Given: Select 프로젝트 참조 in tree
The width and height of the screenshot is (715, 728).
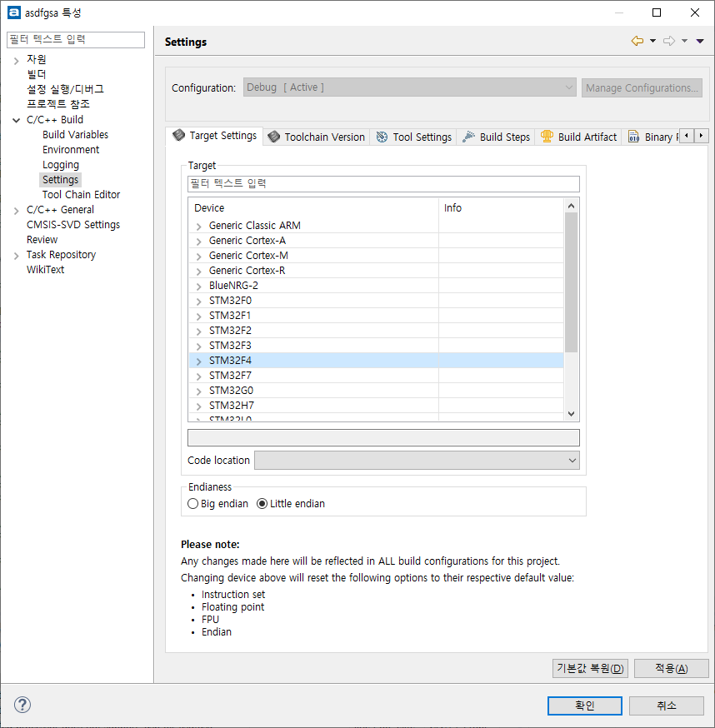Looking at the screenshot, I should click(58, 104).
